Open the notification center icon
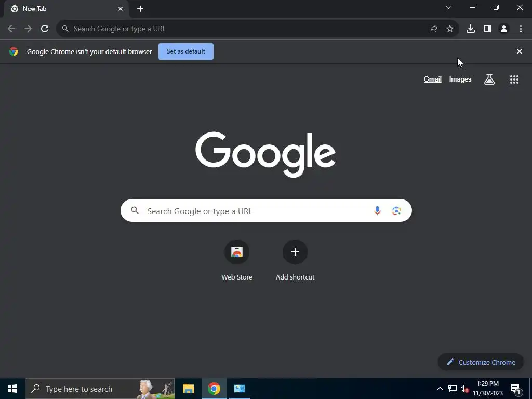This screenshot has height=399, width=532. point(515,389)
